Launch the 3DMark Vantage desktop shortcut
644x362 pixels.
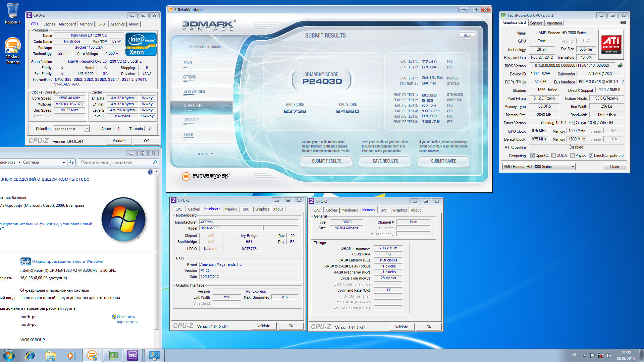click(x=13, y=50)
